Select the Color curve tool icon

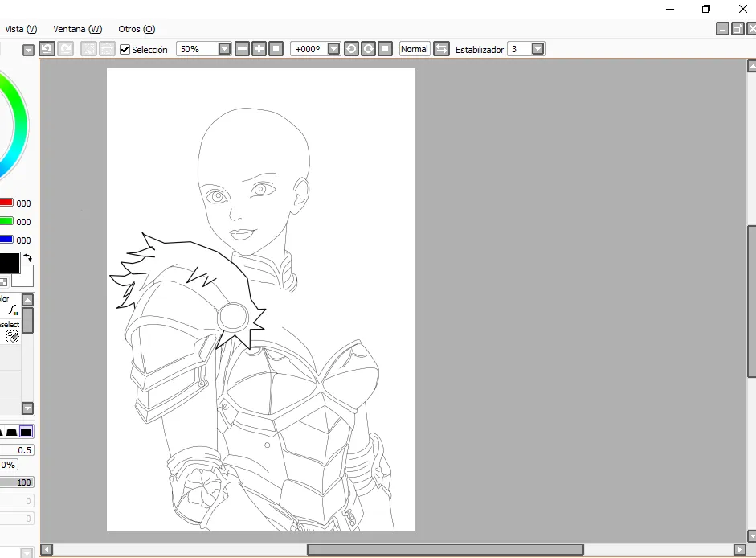[13, 310]
